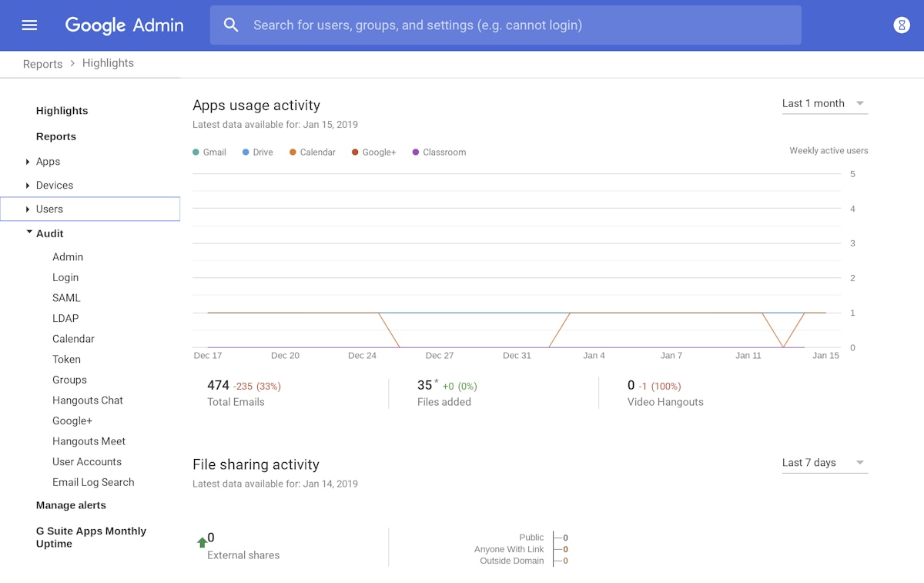Open the hourglass account icon
Screen dimensions: 924x583
901,25
